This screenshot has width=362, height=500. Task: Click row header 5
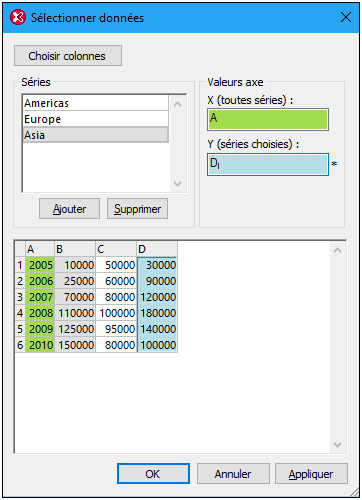[20, 329]
